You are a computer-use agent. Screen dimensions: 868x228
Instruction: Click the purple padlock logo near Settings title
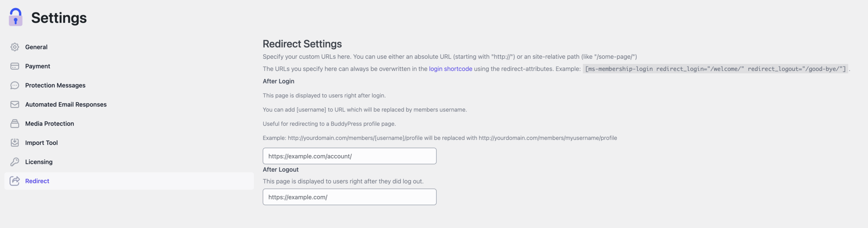pos(16,17)
